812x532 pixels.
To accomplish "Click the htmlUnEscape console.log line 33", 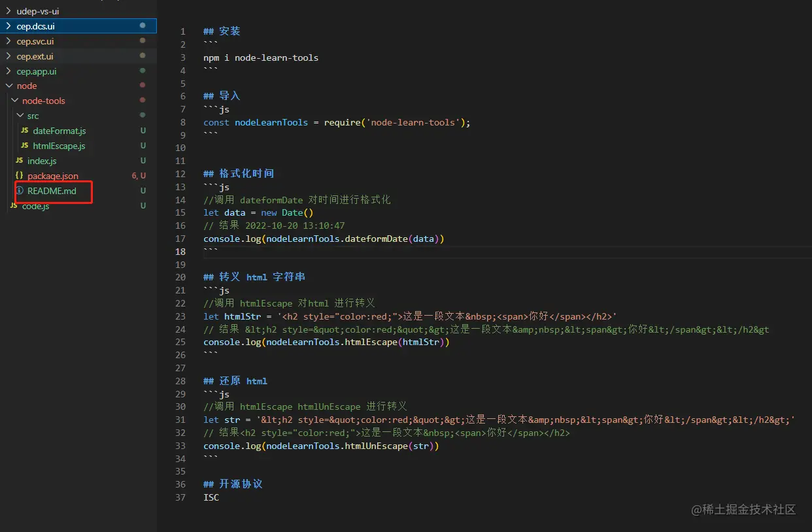I will tap(321, 446).
